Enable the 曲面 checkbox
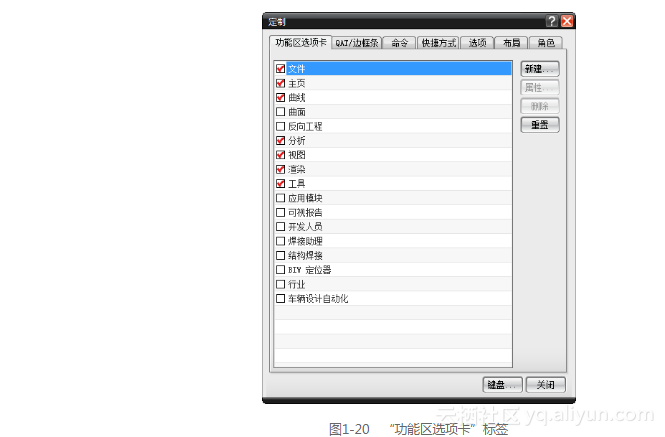 [280, 112]
